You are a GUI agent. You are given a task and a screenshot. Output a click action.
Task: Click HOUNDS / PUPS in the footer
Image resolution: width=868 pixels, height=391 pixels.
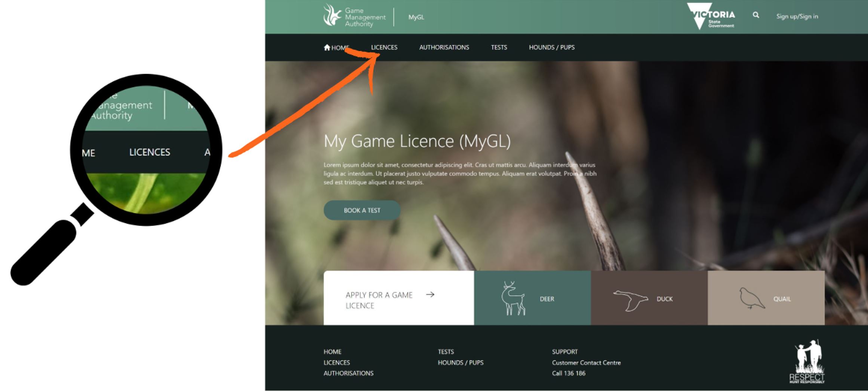(x=461, y=362)
